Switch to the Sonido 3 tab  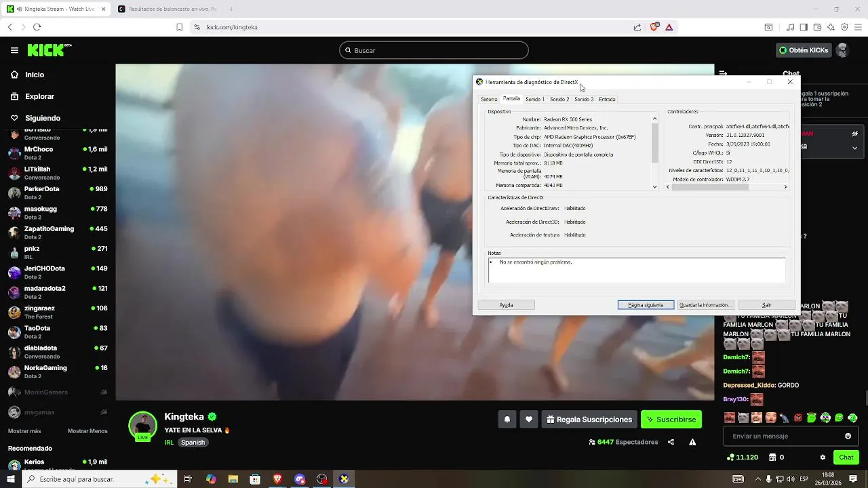point(584,99)
